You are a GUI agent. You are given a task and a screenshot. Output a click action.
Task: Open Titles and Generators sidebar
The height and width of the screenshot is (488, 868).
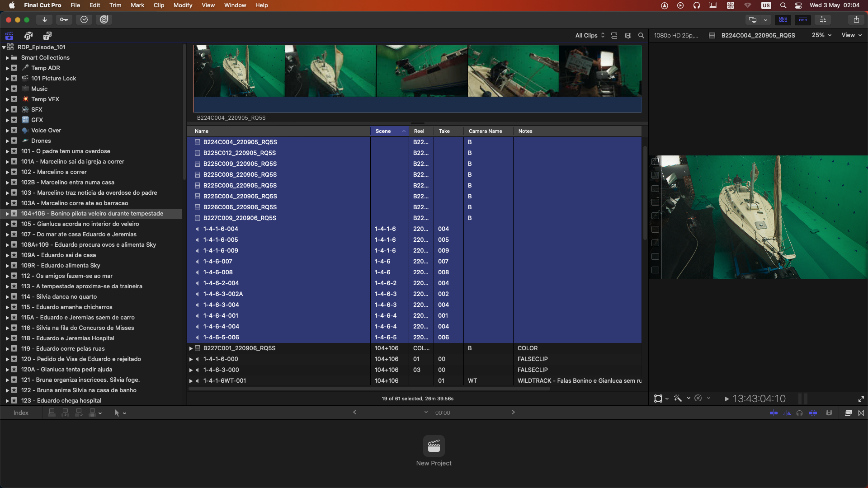47,35
